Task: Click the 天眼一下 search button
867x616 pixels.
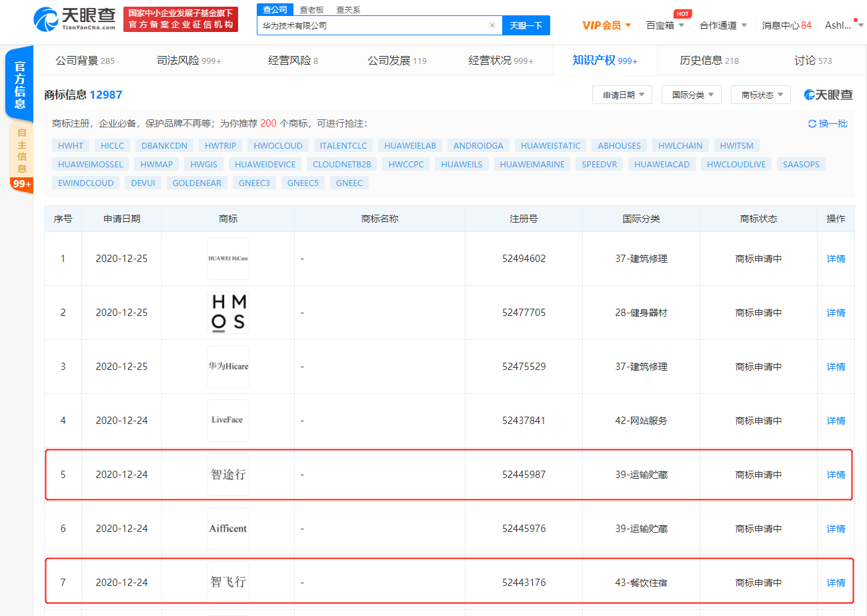Action: point(526,25)
